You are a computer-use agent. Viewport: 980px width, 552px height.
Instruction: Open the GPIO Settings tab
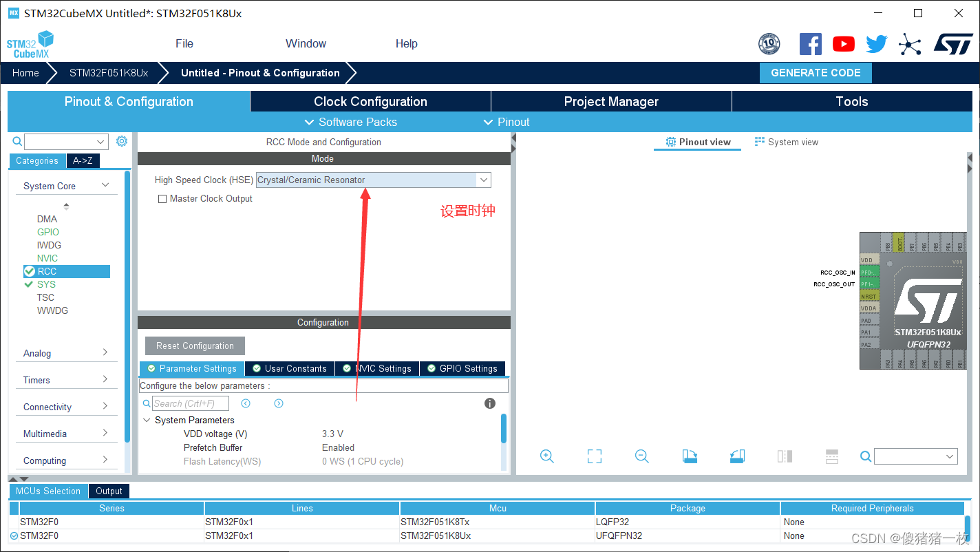pyautogui.click(x=462, y=368)
